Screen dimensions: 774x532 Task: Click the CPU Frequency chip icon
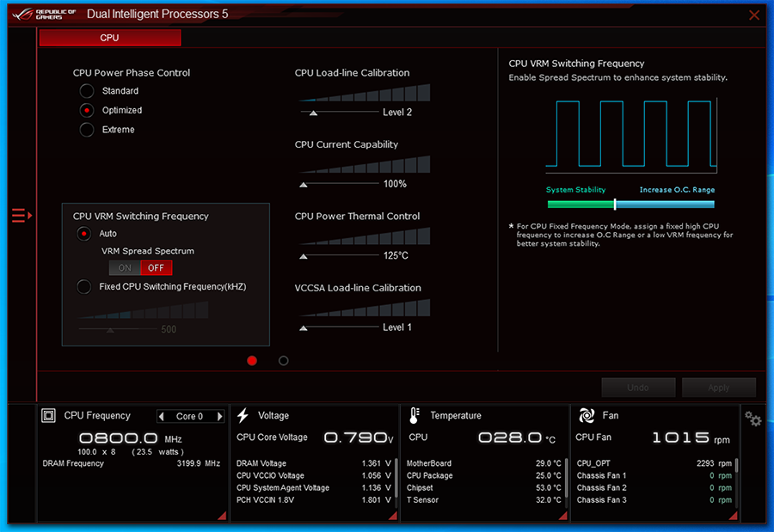pos(48,415)
